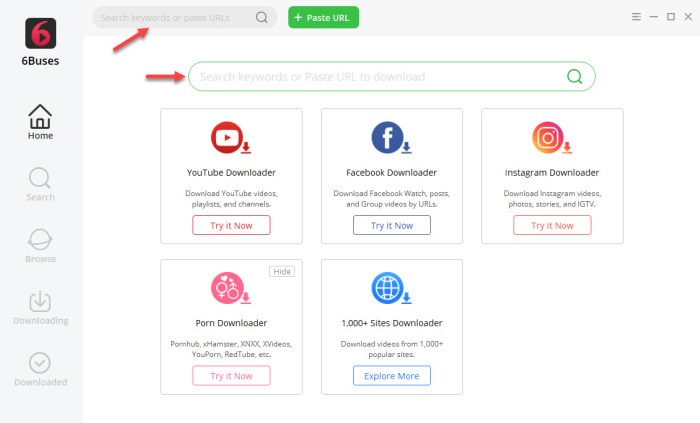Screen dimensions: 700x423
Task: Select the Instagram Downloader title text
Action: coord(552,173)
